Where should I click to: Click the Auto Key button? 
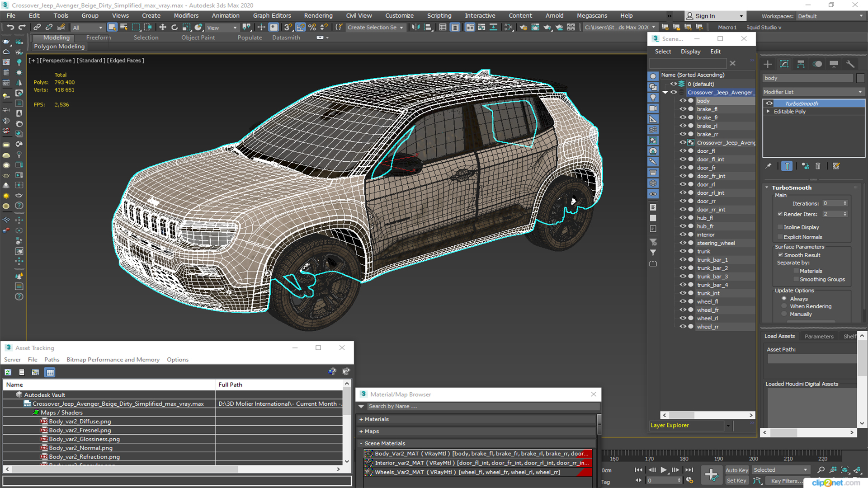click(737, 470)
